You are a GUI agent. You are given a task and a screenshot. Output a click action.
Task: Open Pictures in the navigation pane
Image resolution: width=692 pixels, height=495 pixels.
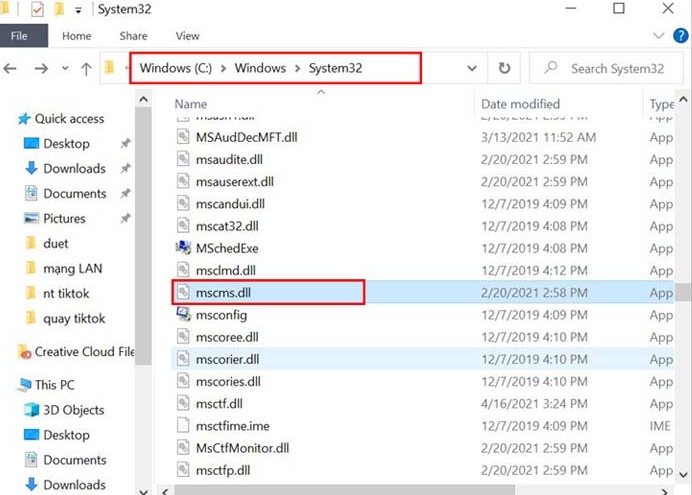point(64,219)
